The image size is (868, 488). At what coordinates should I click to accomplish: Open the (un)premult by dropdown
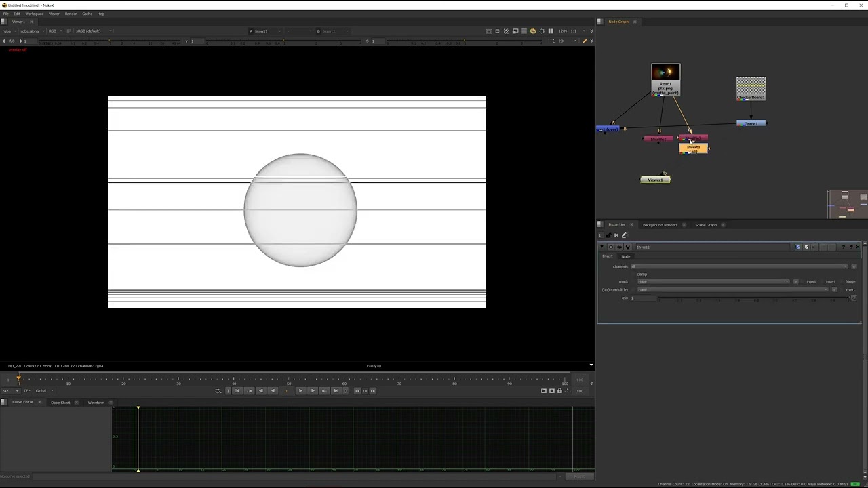coord(733,289)
